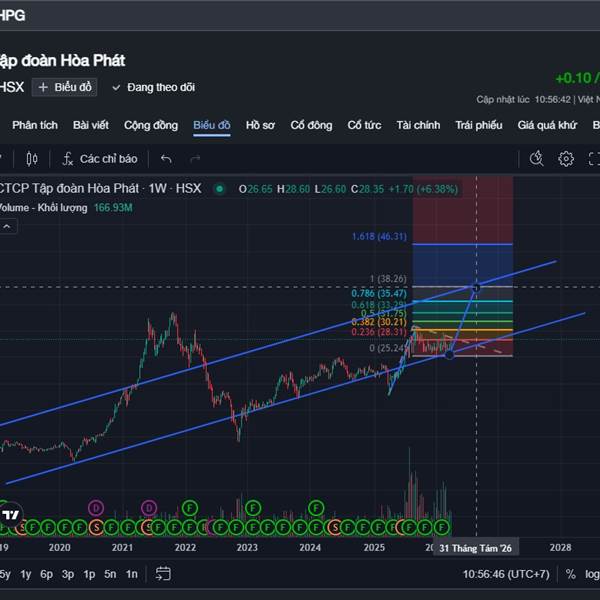Toggle Đang theo dõi following status

point(154,88)
